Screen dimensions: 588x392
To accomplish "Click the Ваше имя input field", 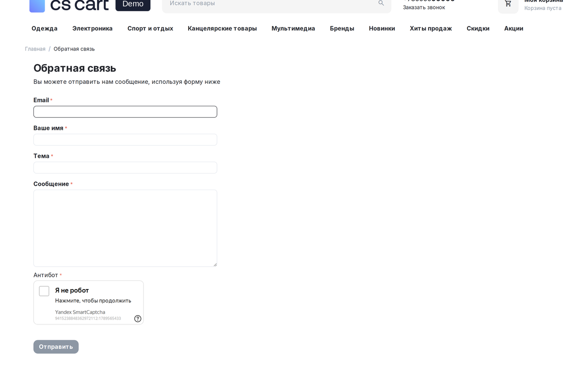I will point(125,140).
